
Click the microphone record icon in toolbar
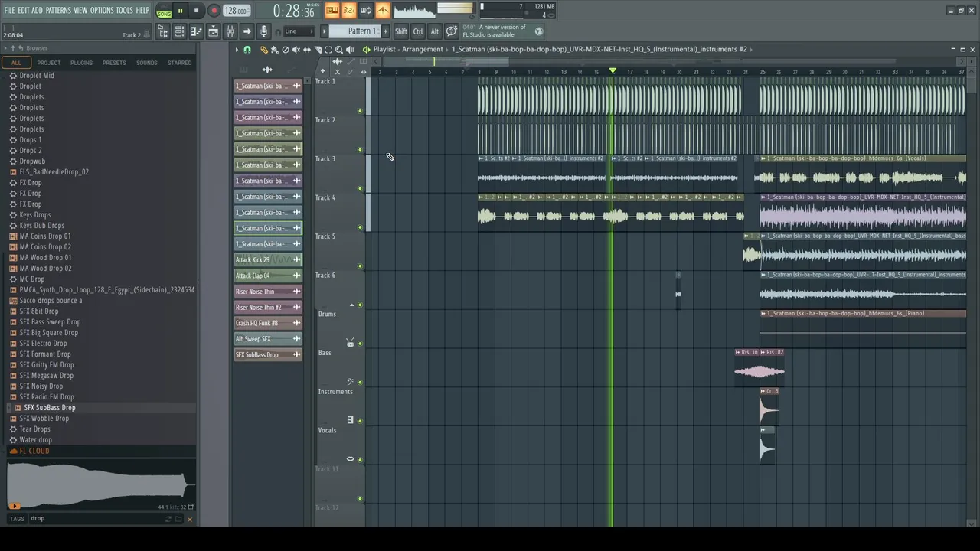(x=263, y=31)
